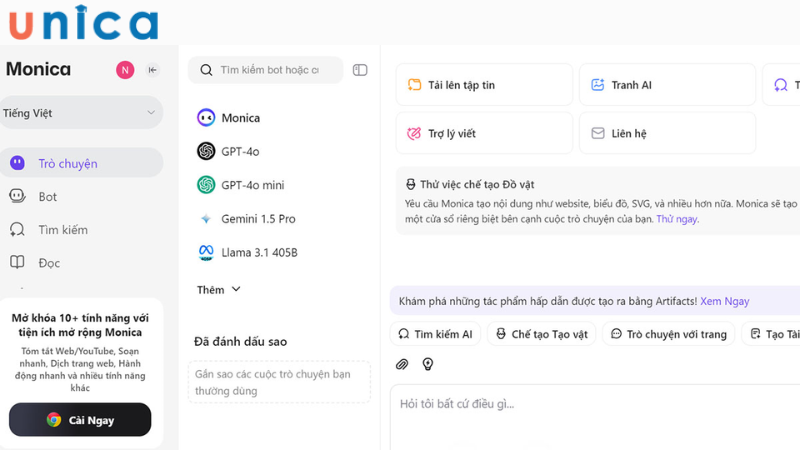Choose the GPT-4o mini bot
Viewport: 800px width, 450px height.
[252, 185]
